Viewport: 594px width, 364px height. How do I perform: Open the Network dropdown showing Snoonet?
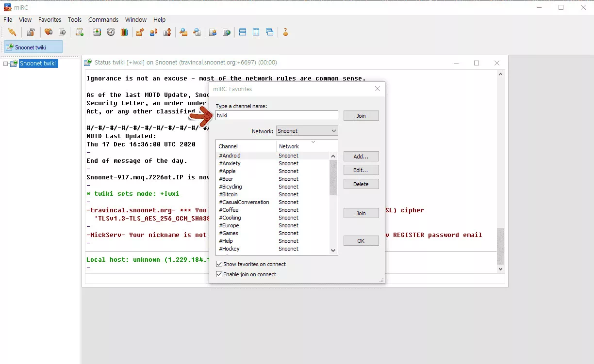(307, 131)
